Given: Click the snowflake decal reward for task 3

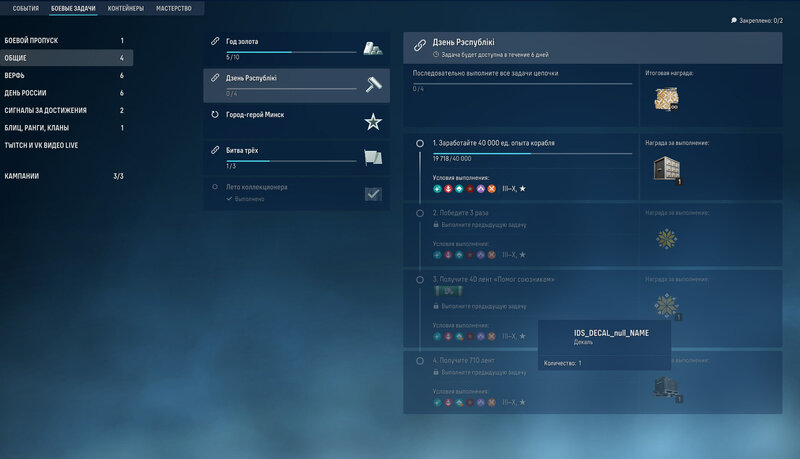Looking at the screenshot, I should (666, 305).
